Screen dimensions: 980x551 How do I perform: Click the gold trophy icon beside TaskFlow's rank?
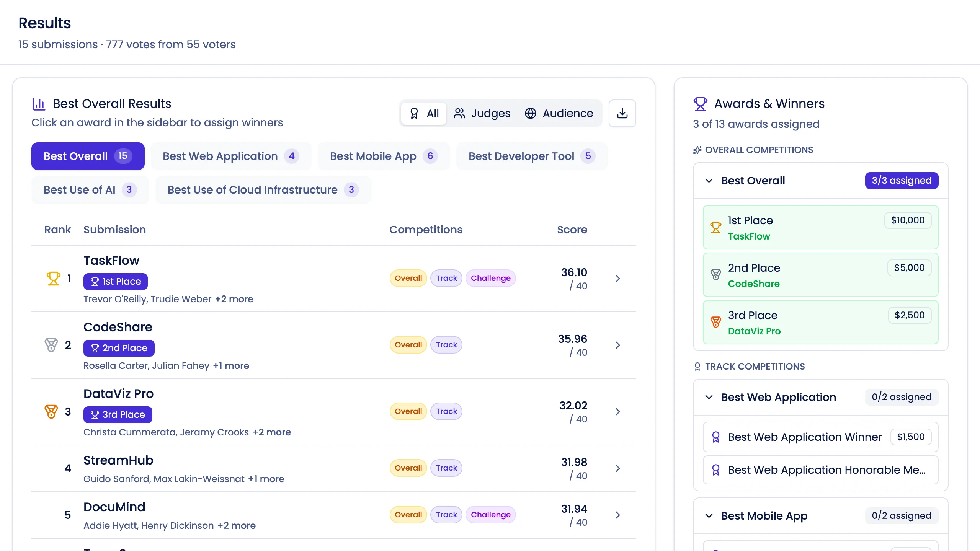(x=53, y=278)
